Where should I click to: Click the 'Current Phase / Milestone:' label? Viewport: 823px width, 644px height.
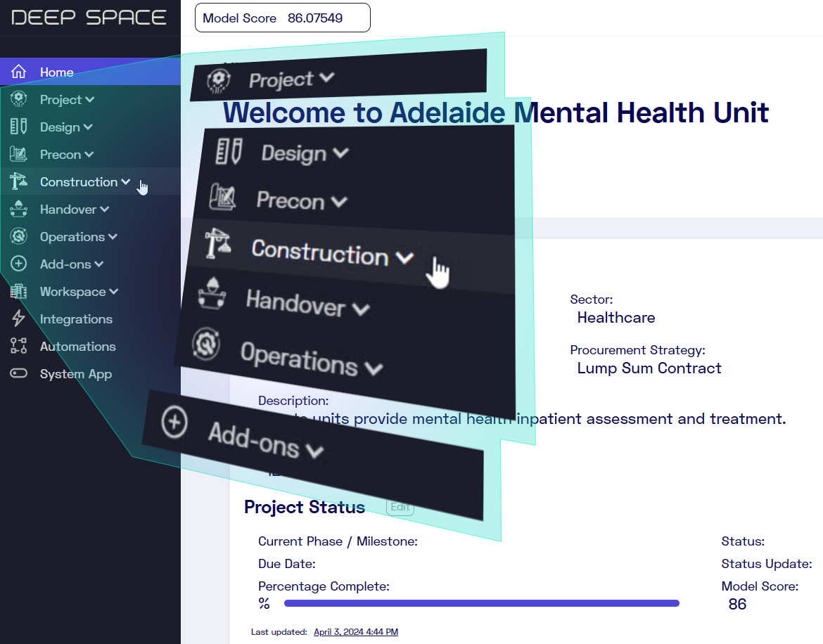(x=338, y=541)
